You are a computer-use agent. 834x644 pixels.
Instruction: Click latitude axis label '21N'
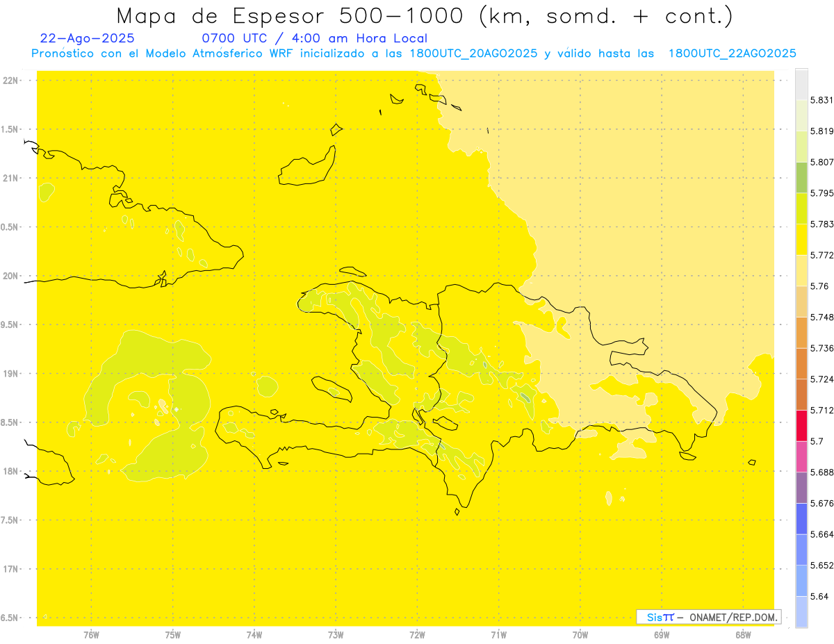[10, 179]
